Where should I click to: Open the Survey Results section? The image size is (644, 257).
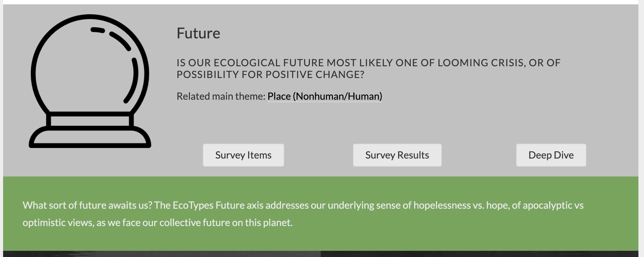pos(397,155)
